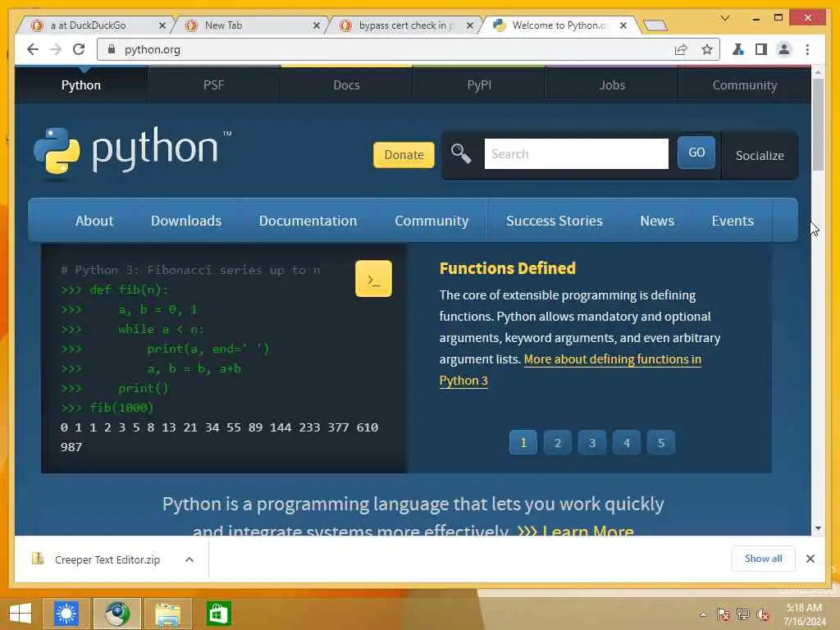Toggle the browser side panel icon
The image size is (840, 630).
760,50
